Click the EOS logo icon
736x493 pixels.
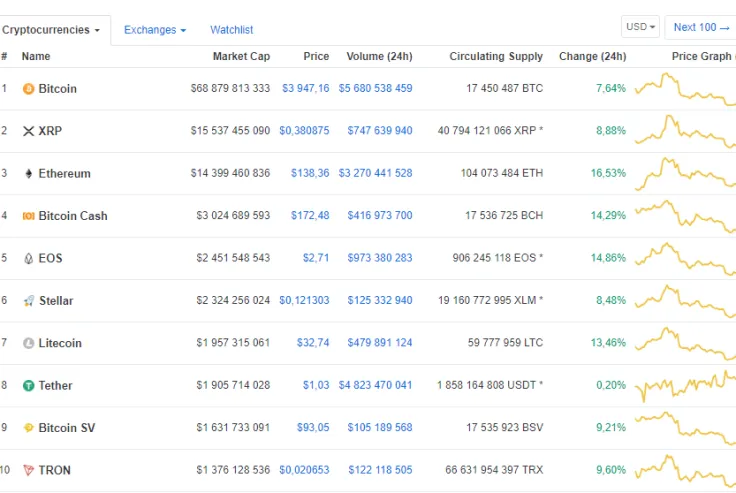pyautogui.click(x=28, y=258)
